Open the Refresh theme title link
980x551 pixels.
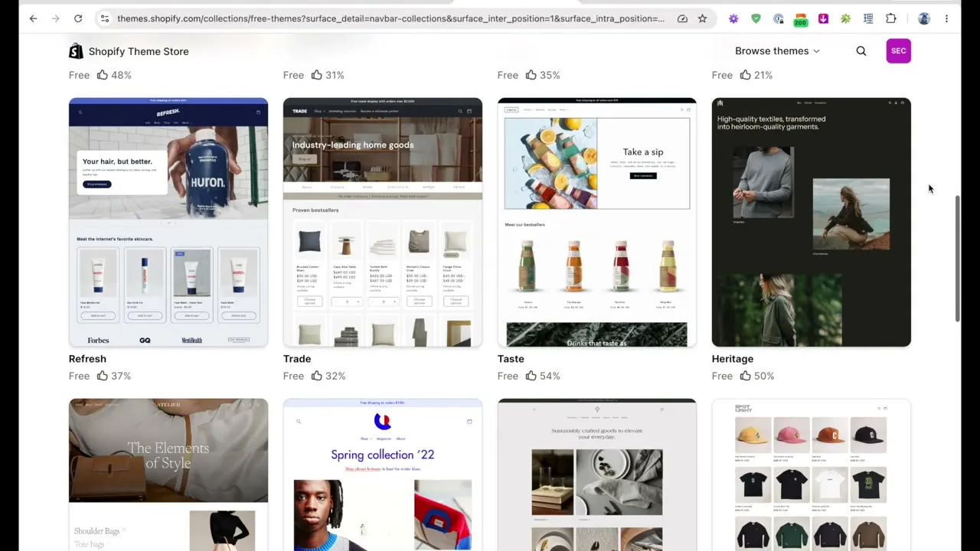coord(87,359)
